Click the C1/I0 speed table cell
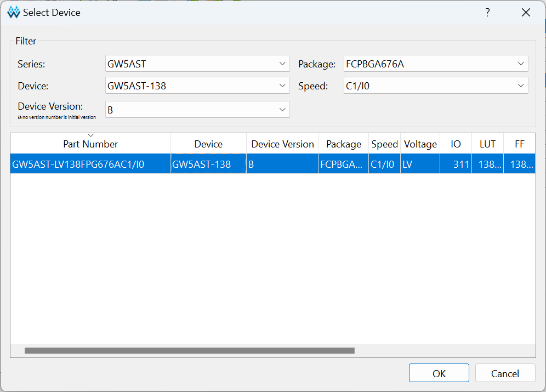Viewport: 546px width, 392px height. tap(384, 164)
